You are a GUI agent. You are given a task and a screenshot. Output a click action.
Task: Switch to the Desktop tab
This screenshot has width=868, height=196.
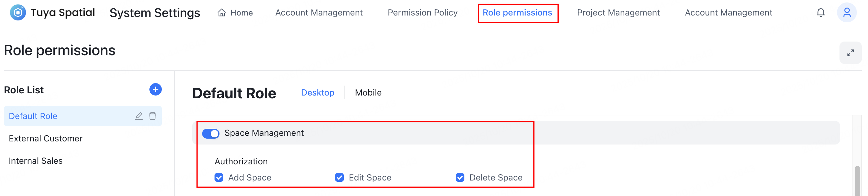tap(317, 93)
